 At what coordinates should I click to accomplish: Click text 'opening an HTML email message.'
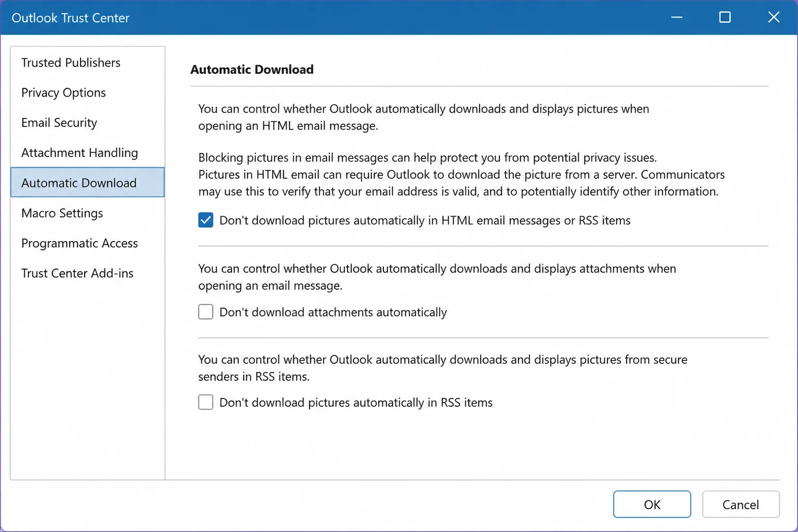click(288, 126)
